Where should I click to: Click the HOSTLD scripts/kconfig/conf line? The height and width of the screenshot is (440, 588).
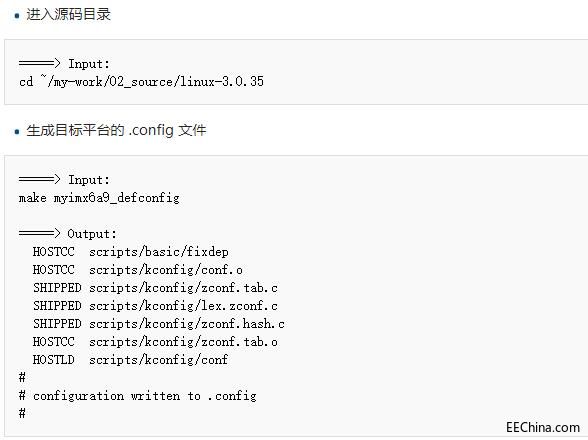(x=130, y=360)
